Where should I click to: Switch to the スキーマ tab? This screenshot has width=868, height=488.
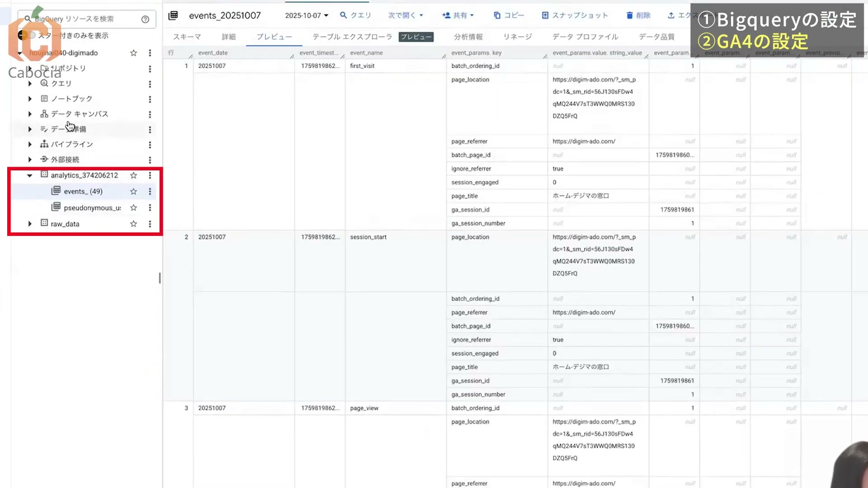click(187, 37)
